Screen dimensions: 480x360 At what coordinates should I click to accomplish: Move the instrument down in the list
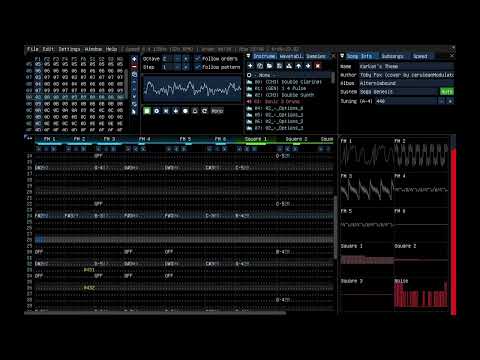tap(308, 66)
